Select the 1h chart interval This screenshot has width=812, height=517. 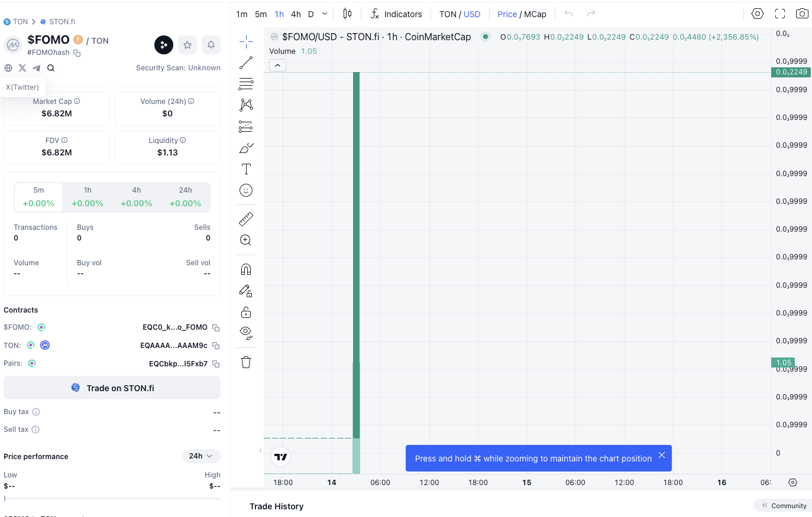[279, 14]
